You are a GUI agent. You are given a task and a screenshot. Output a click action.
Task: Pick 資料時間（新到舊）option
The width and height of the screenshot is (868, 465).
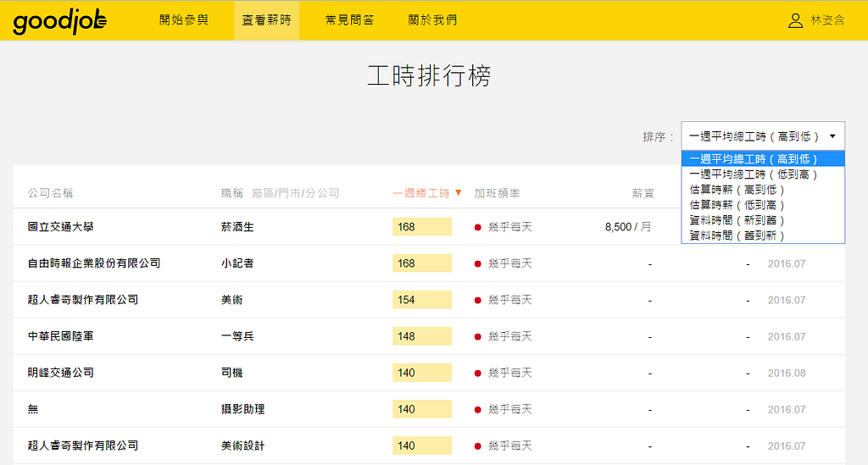[763, 220]
